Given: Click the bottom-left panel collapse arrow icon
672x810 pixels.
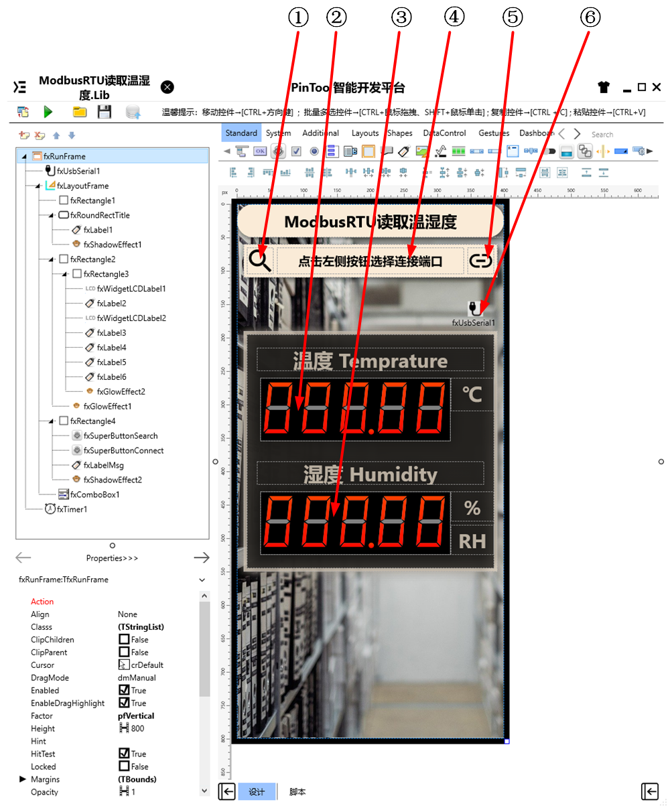Looking at the screenshot, I should (226, 791).
